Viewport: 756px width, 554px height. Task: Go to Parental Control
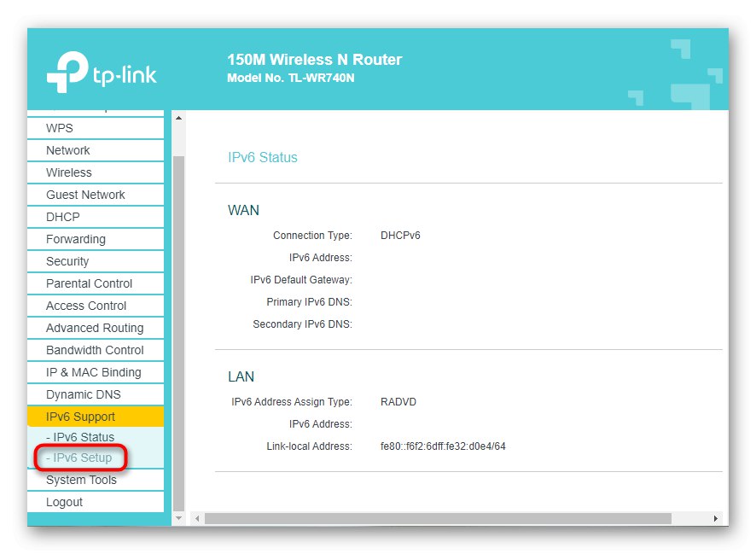click(96, 283)
